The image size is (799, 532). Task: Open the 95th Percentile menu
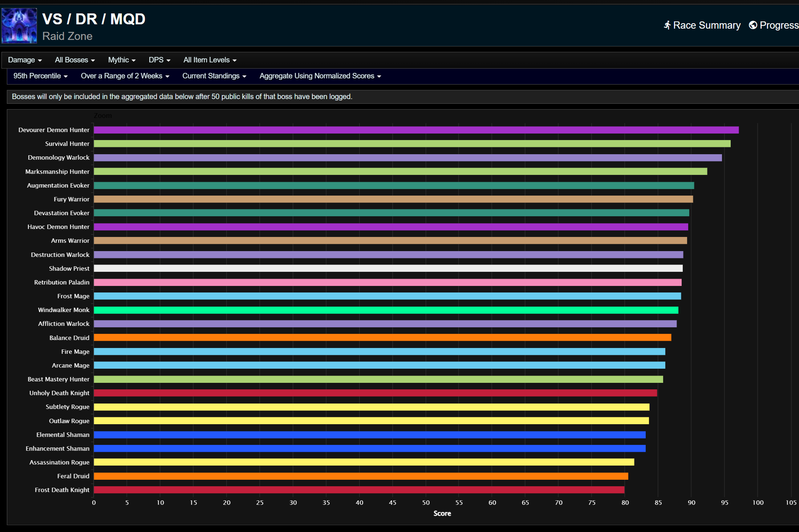coord(40,76)
